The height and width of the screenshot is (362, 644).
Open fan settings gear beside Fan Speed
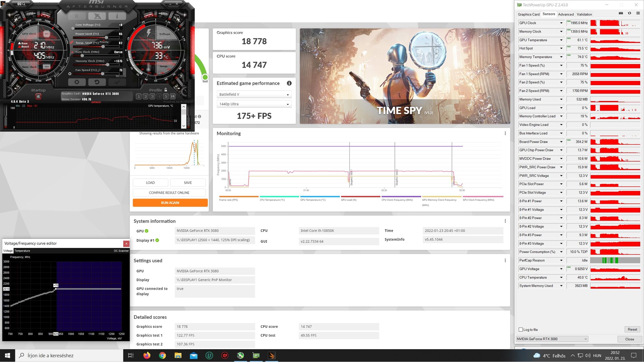coord(70,74)
